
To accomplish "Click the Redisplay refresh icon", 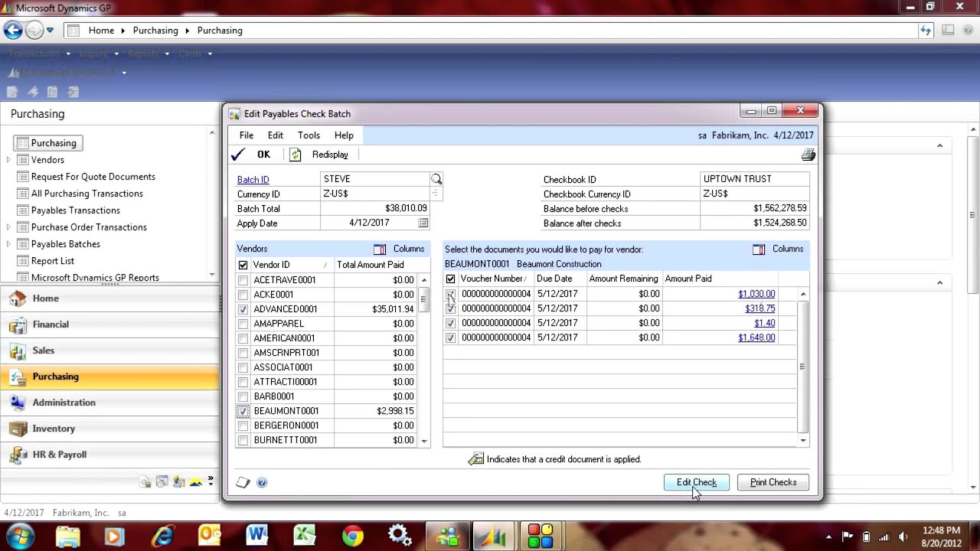I will tap(296, 155).
